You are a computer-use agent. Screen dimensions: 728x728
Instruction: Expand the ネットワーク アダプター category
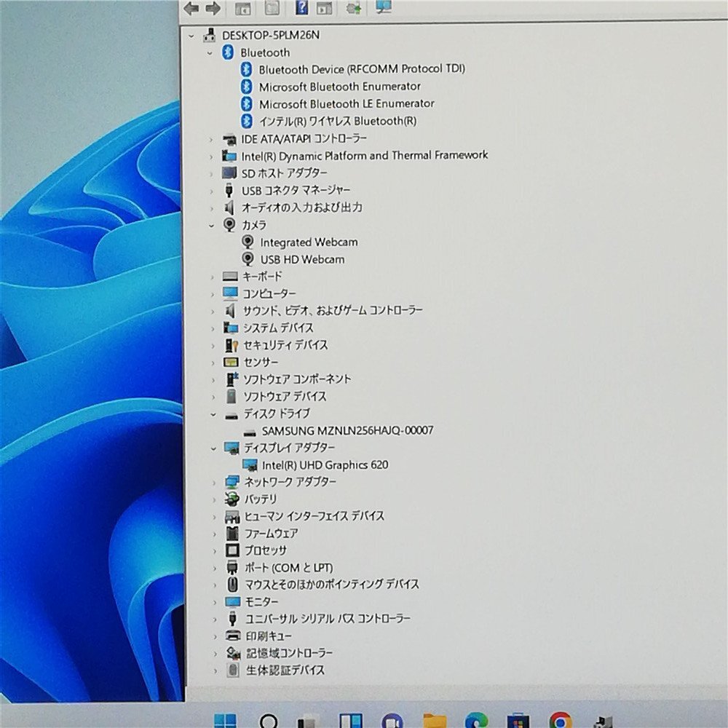[214, 483]
